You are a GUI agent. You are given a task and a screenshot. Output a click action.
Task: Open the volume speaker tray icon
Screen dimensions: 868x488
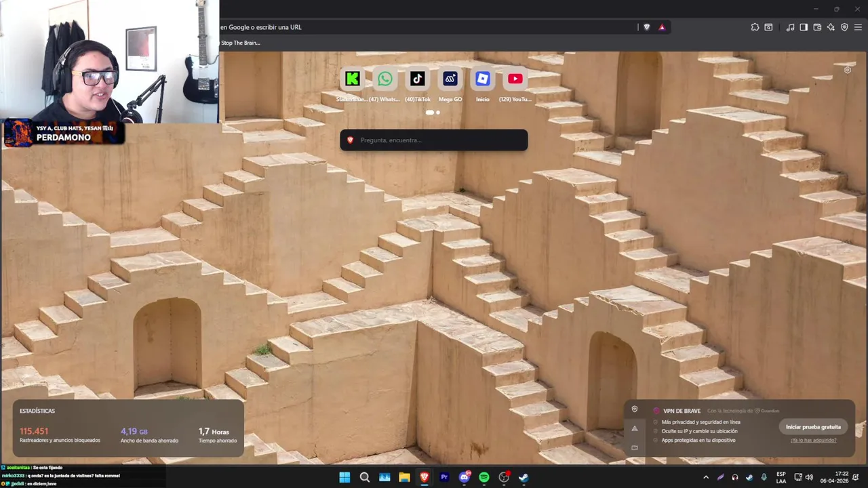[809, 477]
